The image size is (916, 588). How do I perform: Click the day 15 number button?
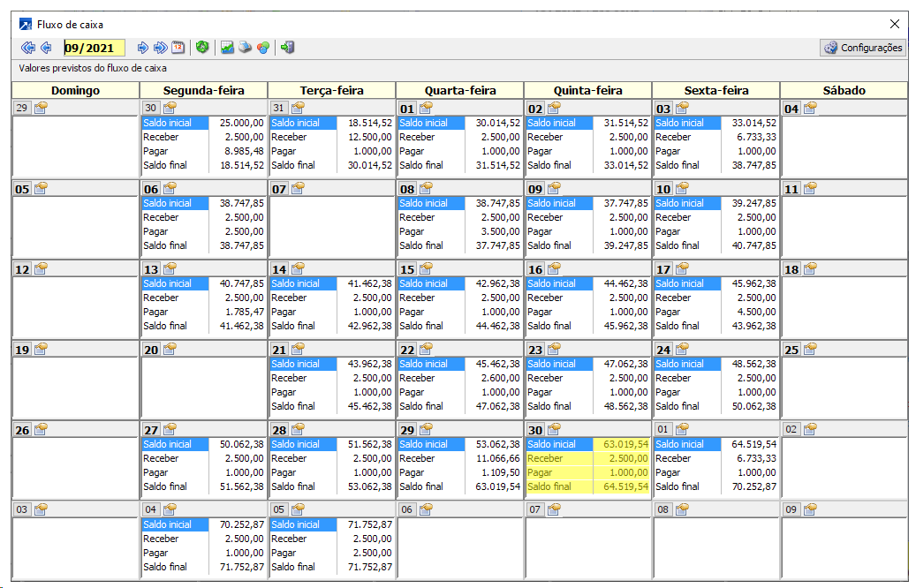point(407,269)
